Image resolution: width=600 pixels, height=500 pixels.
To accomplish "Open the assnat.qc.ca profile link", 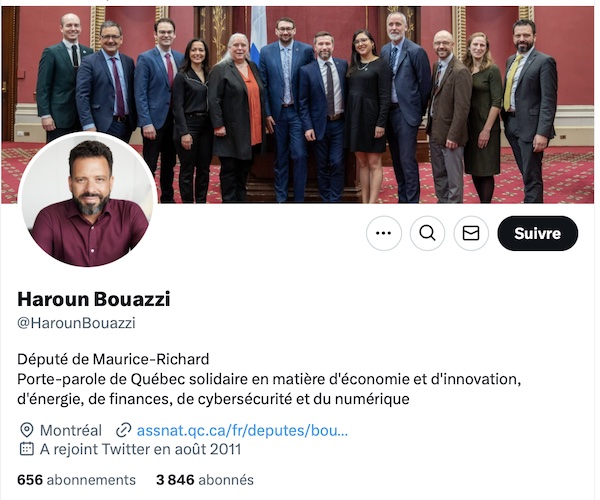I will 242,430.
